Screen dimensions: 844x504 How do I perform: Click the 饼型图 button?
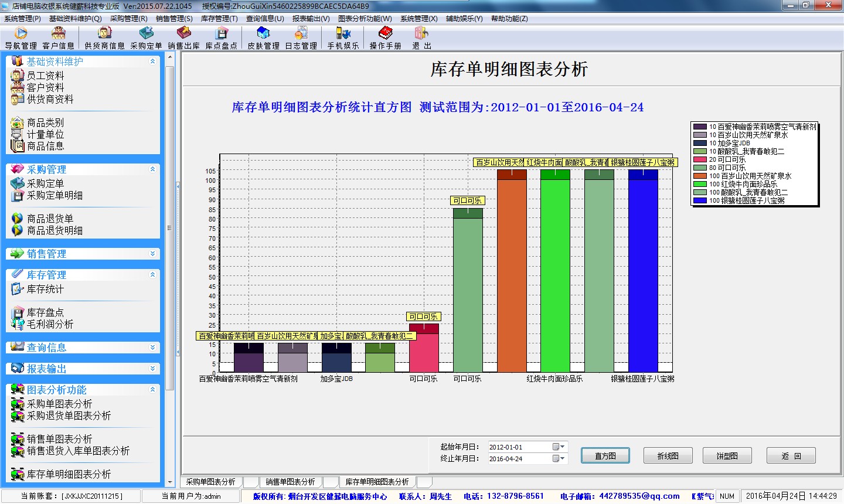727,456
